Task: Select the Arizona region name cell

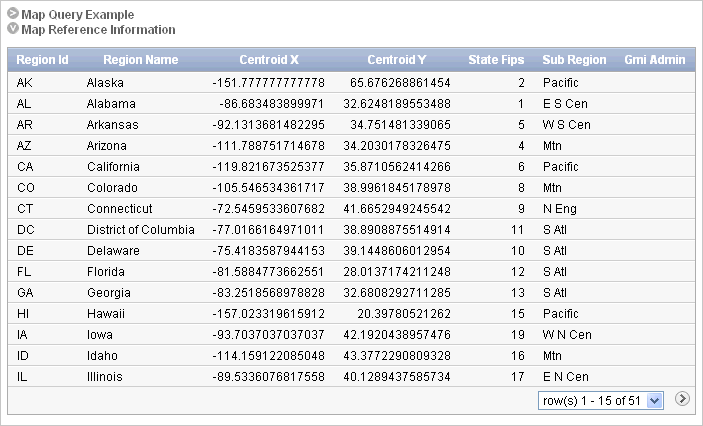Action: [107, 146]
